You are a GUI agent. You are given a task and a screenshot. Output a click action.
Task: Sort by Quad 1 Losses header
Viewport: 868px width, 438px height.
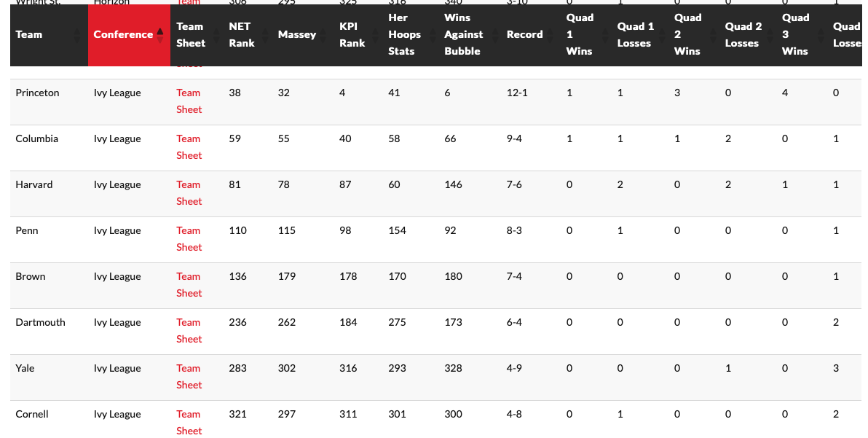(x=635, y=34)
